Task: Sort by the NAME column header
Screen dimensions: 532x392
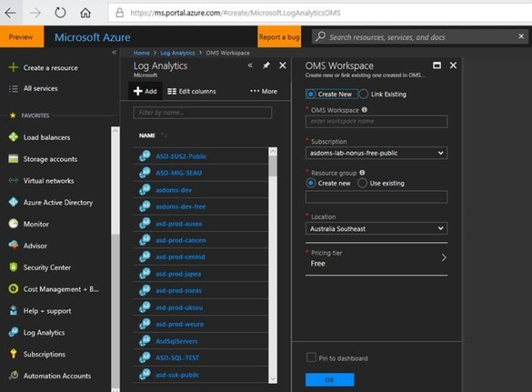Action: pyautogui.click(x=147, y=135)
